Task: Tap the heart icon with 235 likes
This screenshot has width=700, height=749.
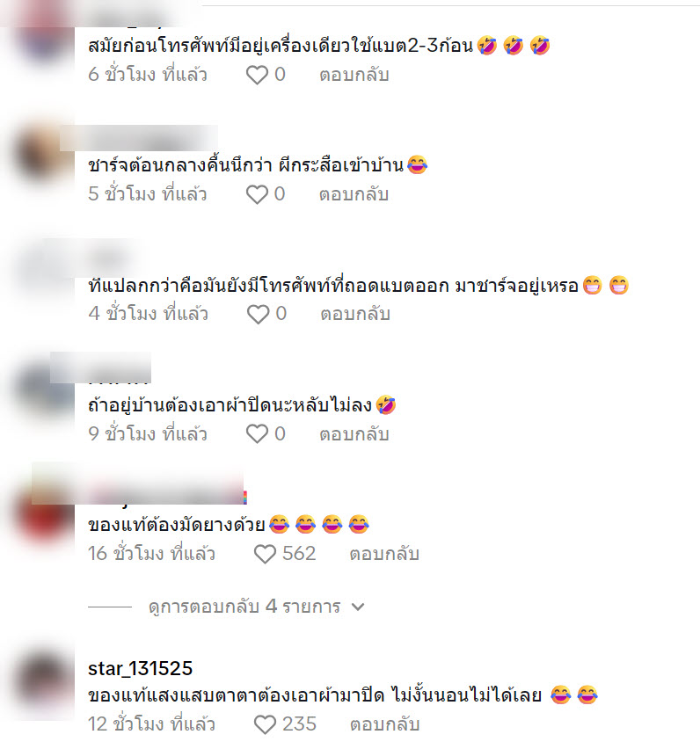Action: coord(265,724)
